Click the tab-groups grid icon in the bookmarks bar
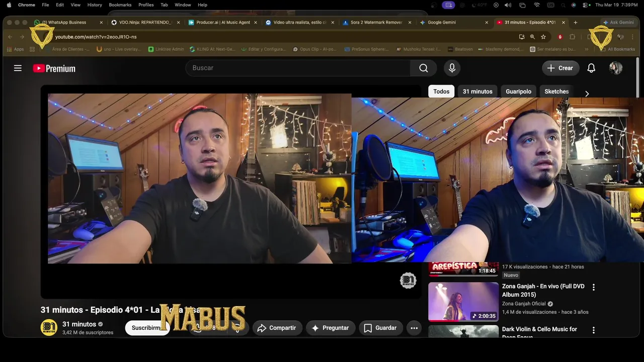Screen dimensions: 644x362 pyautogui.click(x=32, y=49)
